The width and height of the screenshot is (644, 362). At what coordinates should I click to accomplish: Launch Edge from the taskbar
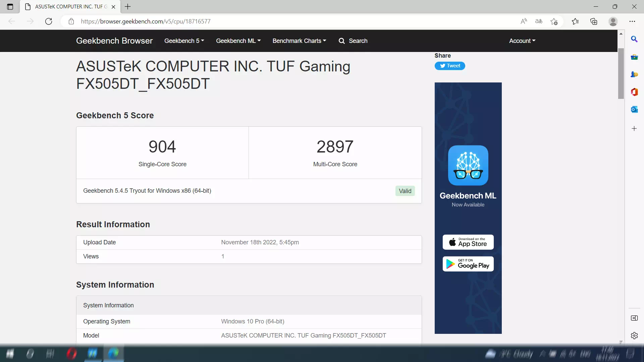114,353
